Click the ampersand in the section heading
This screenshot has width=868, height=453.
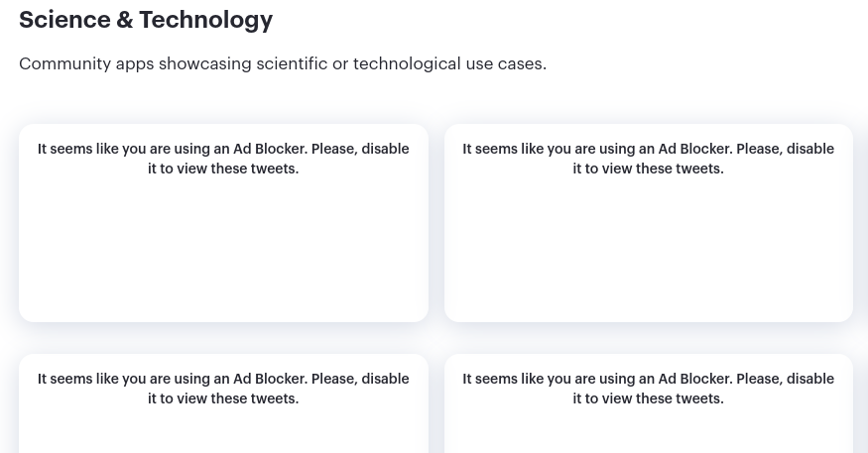(125, 20)
